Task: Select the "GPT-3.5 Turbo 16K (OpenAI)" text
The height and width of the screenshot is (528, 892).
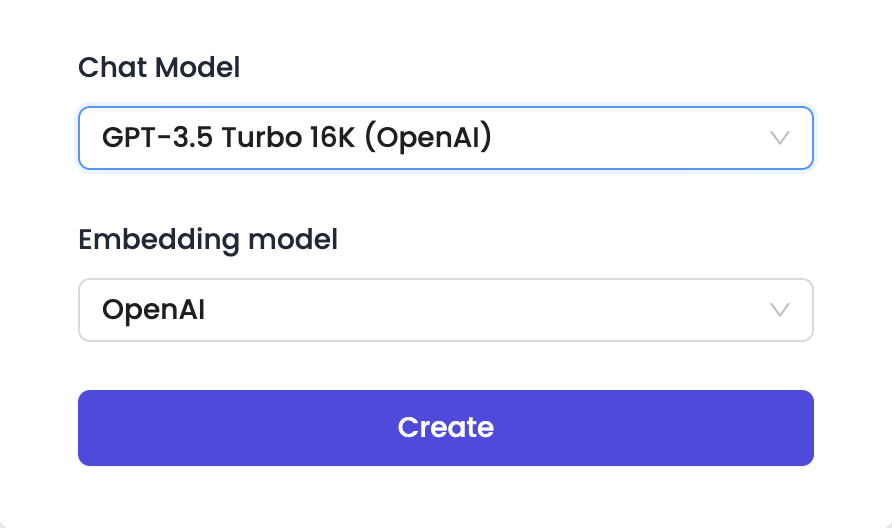Action: 297,138
